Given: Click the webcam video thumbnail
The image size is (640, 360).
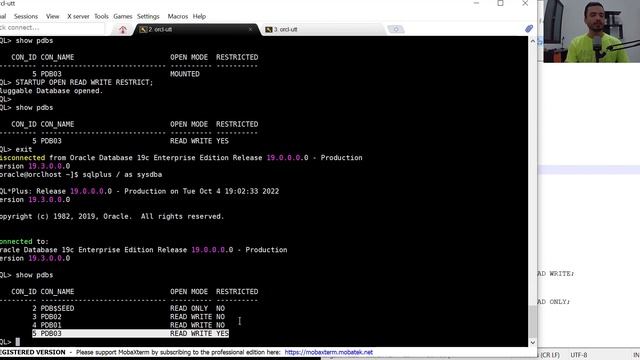Looking at the screenshot, I should [591, 31].
